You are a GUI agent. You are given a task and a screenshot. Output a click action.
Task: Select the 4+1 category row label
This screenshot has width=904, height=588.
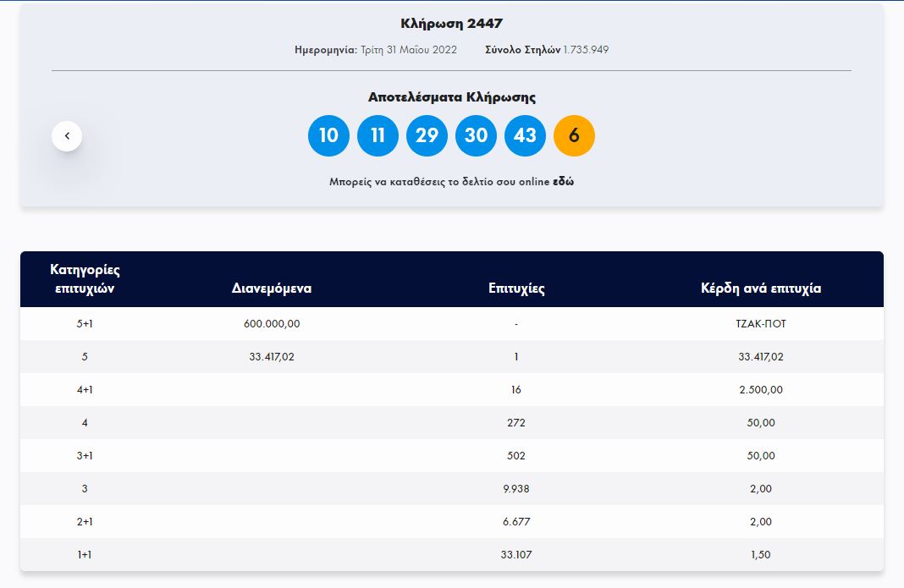[85, 390]
